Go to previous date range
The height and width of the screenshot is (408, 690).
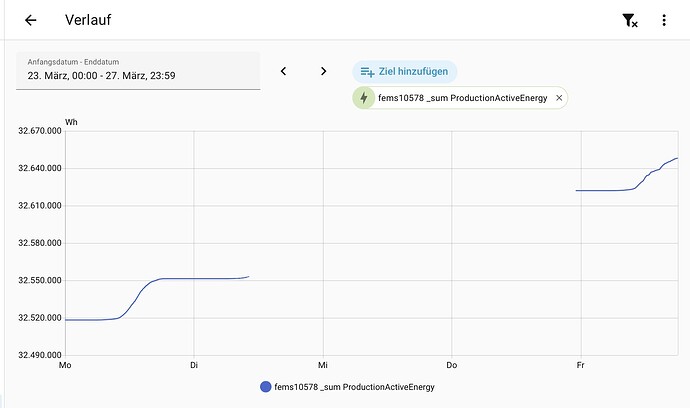pyautogui.click(x=284, y=71)
